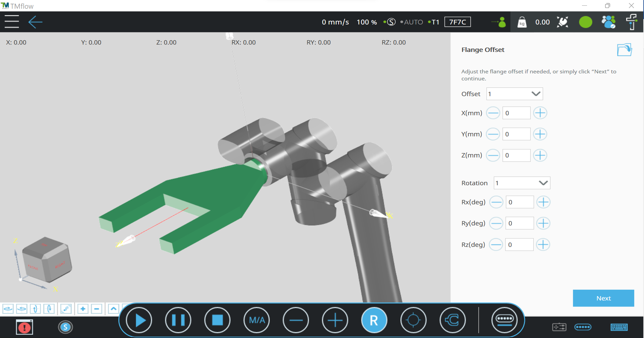Open the user group icon in header
Image resolution: width=644 pixels, height=338 pixels.
pos(608,22)
